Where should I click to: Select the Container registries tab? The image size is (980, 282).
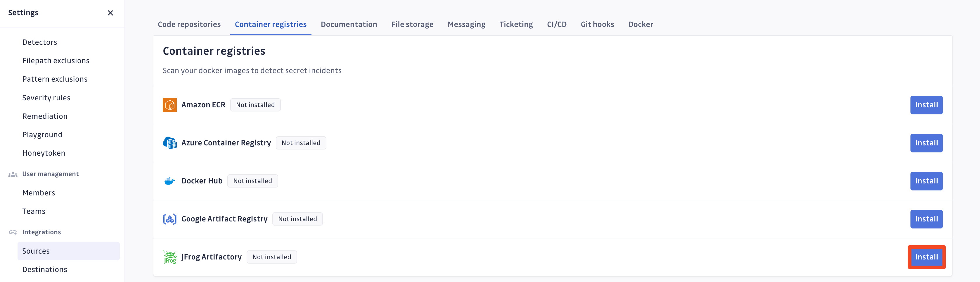pos(271,24)
